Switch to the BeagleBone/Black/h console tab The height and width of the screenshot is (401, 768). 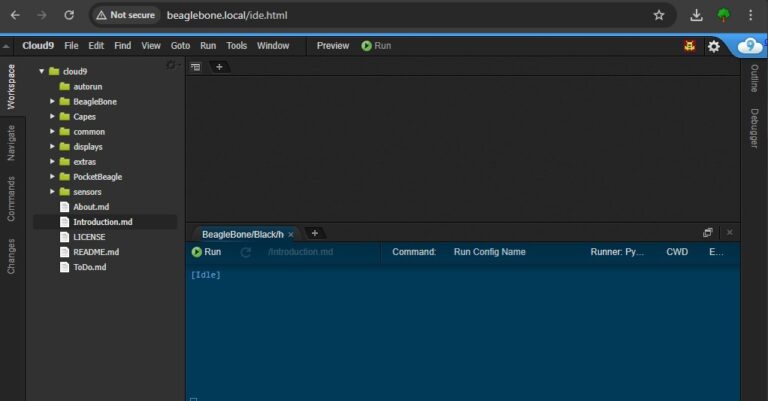pos(241,234)
